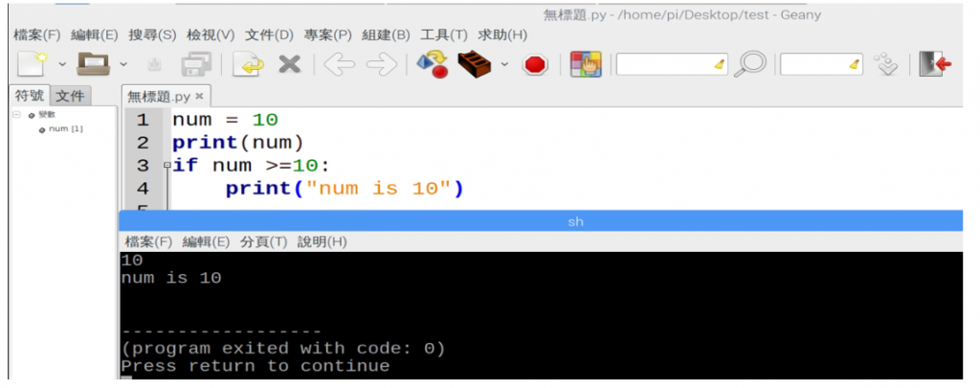Close the 無標題.py tab
This screenshot has height=388, width=980.
tap(199, 97)
